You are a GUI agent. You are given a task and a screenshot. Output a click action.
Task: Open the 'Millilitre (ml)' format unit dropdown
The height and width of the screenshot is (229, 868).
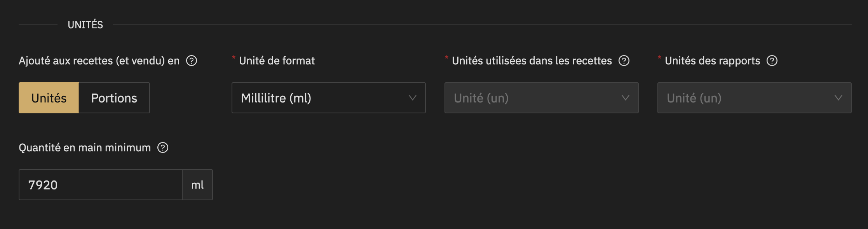tap(329, 98)
